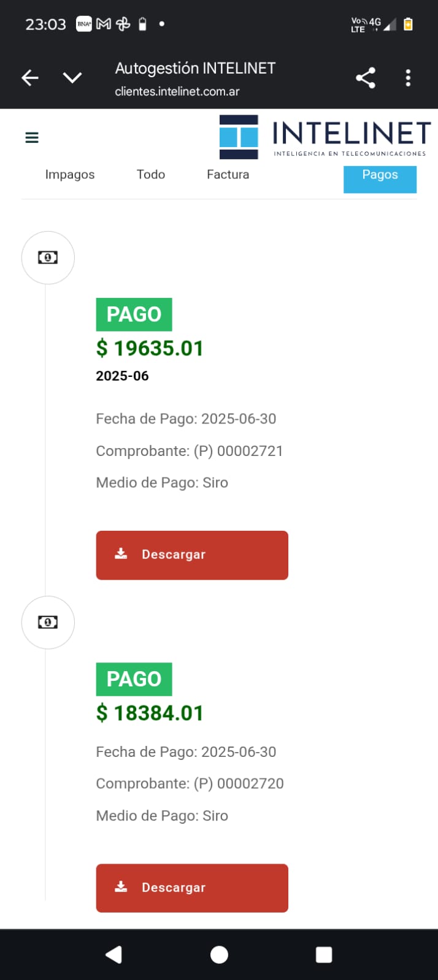Tap the Android recent apps square
Image resolution: width=438 pixels, height=980 pixels.
(x=324, y=954)
